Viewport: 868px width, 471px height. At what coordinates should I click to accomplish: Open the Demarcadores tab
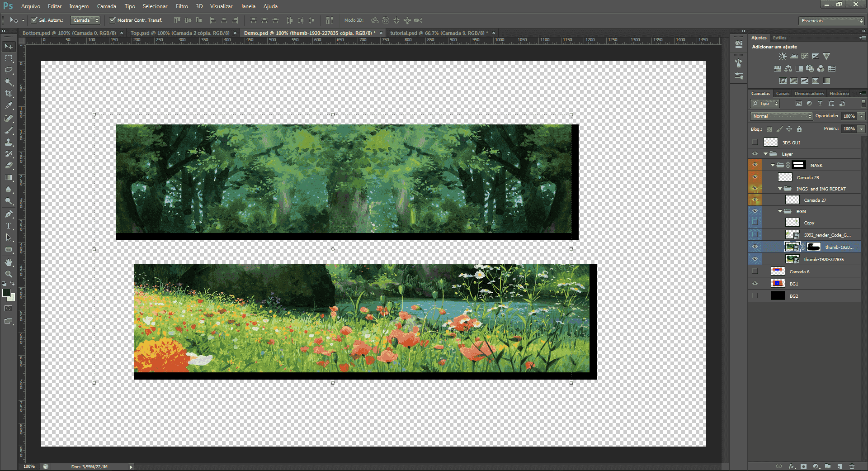(809, 94)
